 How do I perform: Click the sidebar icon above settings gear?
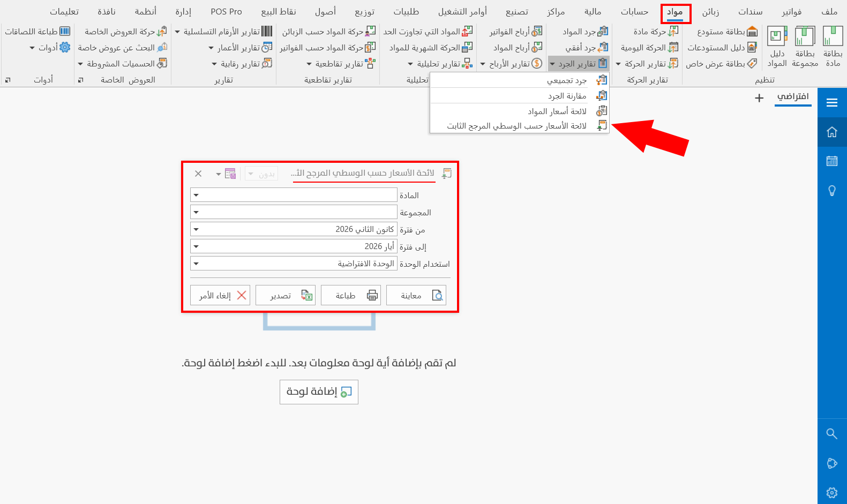tap(832, 463)
